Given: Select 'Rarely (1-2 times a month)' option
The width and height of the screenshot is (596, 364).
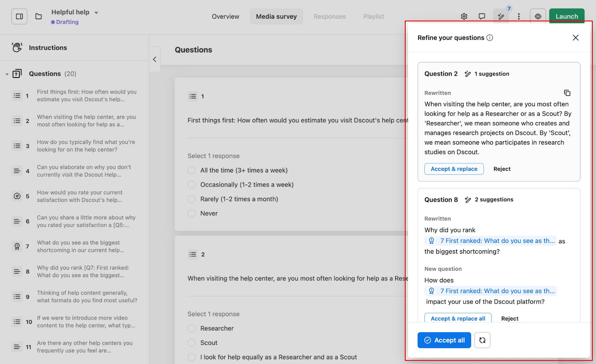Looking at the screenshot, I should point(191,199).
